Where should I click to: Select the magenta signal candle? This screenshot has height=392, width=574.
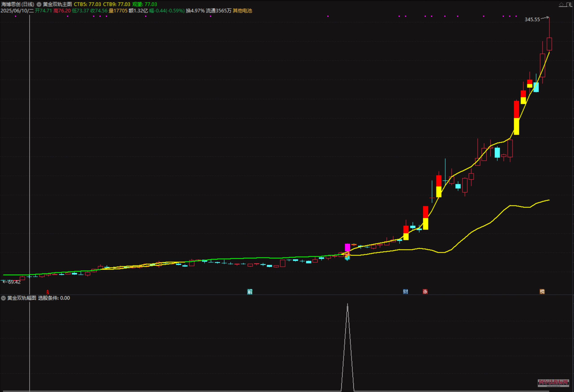point(347,247)
